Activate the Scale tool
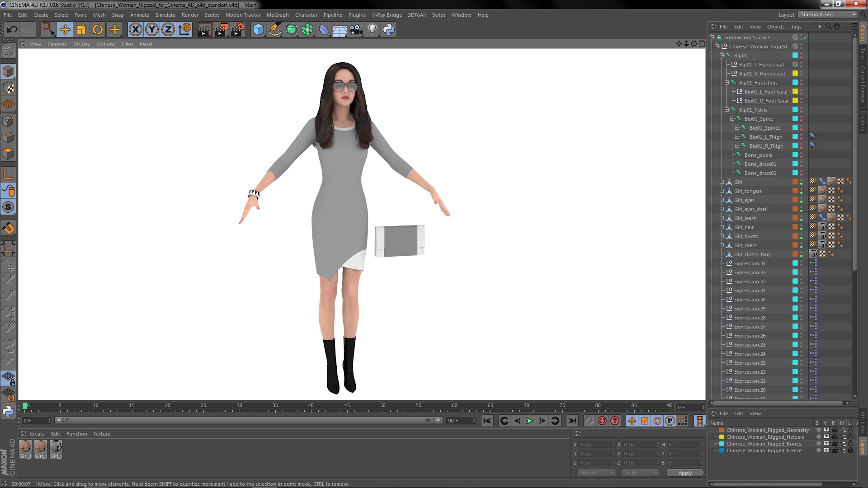868x488 pixels. pos(81,30)
